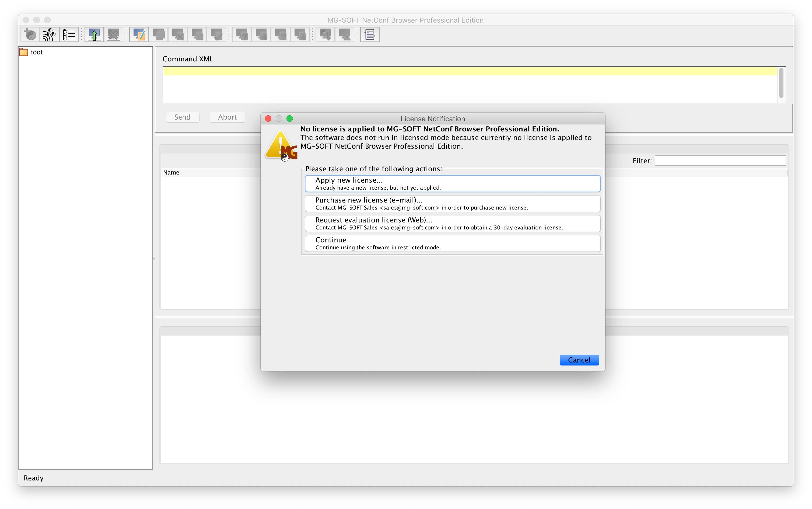The height and width of the screenshot is (509, 812).
Task: Click the Command XML vertical scrollbar
Action: tap(781, 83)
